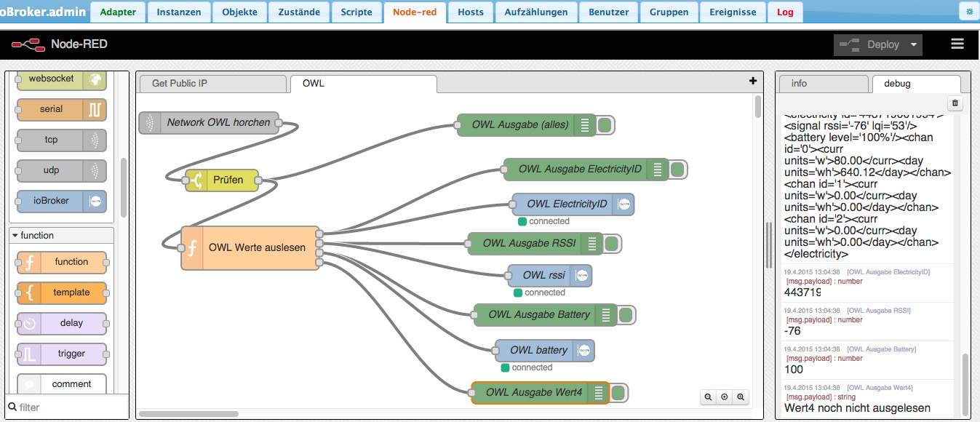This screenshot has height=422, width=980.
Task: Open the Node-RED hamburger menu
Action: (957, 44)
